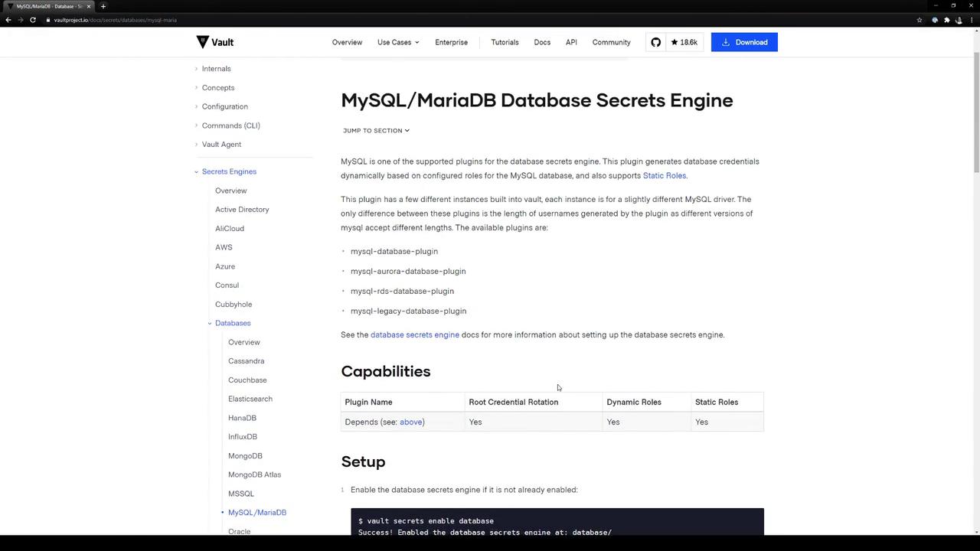980x551 pixels.
Task: Expand the Configuration sidebar section
Action: click(x=224, y=106)
